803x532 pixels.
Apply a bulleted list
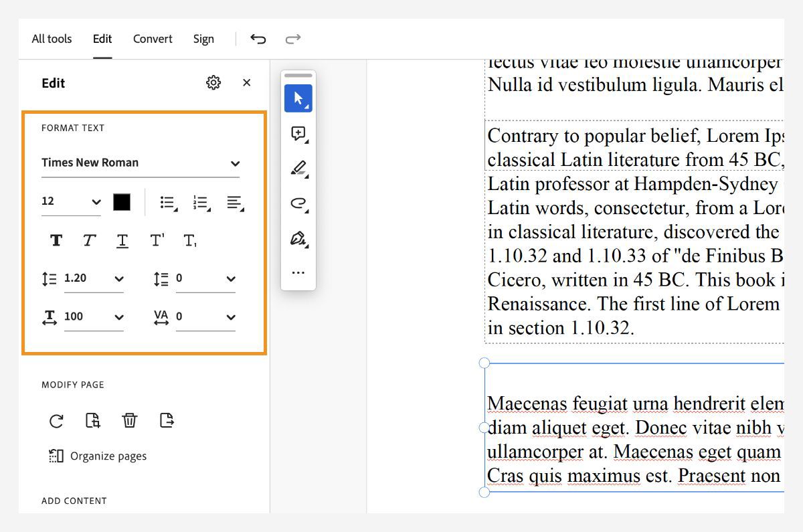(167, 201)
